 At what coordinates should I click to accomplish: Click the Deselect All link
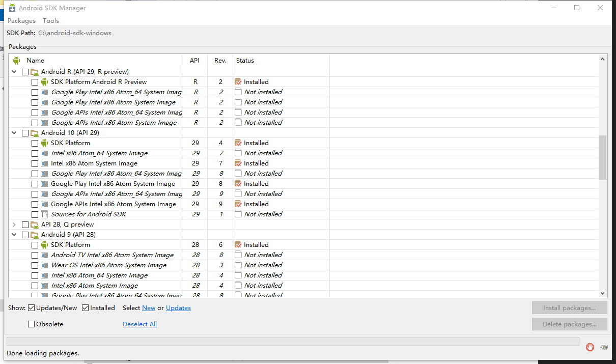pyautogui.click(x=139, y=324)
